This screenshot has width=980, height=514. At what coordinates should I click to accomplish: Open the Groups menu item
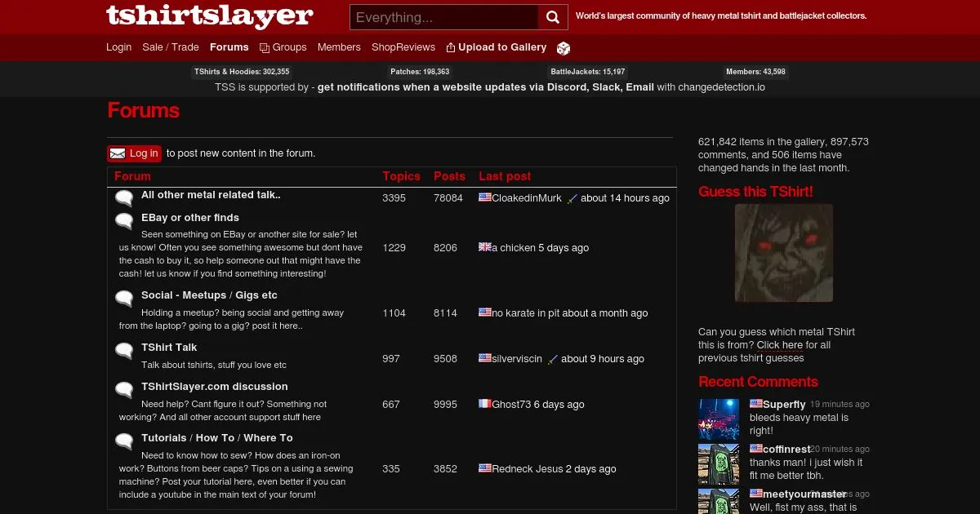click(x=283, y=47)
